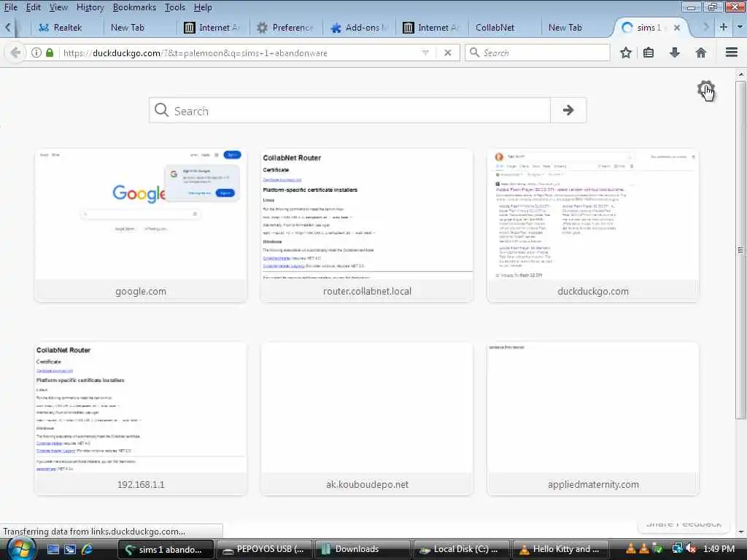
Task: Click Switch between windows quick launch icon
Action: (70, 549)
